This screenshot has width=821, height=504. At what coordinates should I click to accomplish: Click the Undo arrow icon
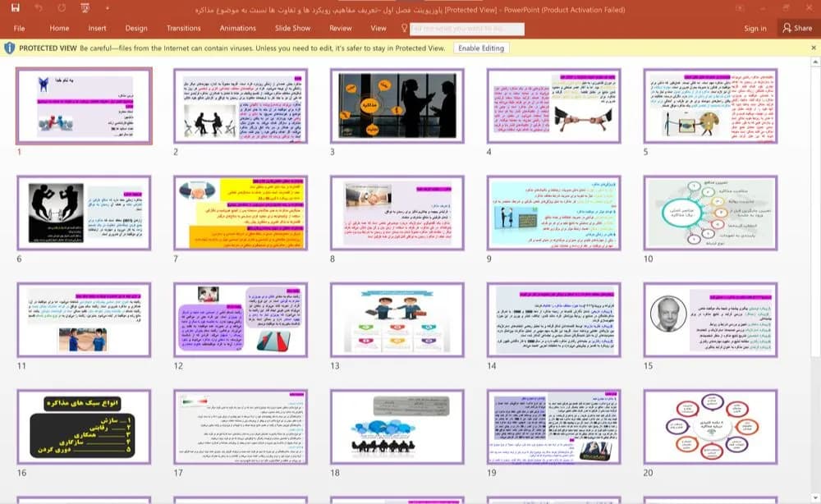click(39, 8)
